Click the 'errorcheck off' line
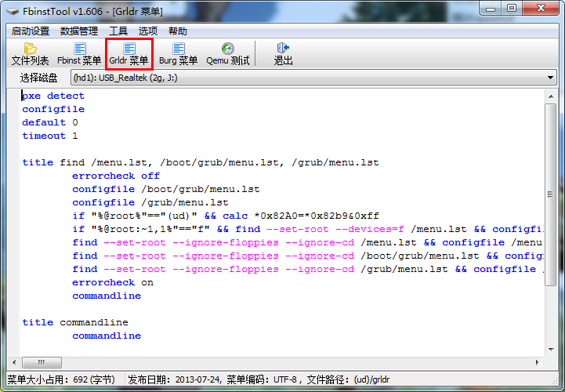 116,176
